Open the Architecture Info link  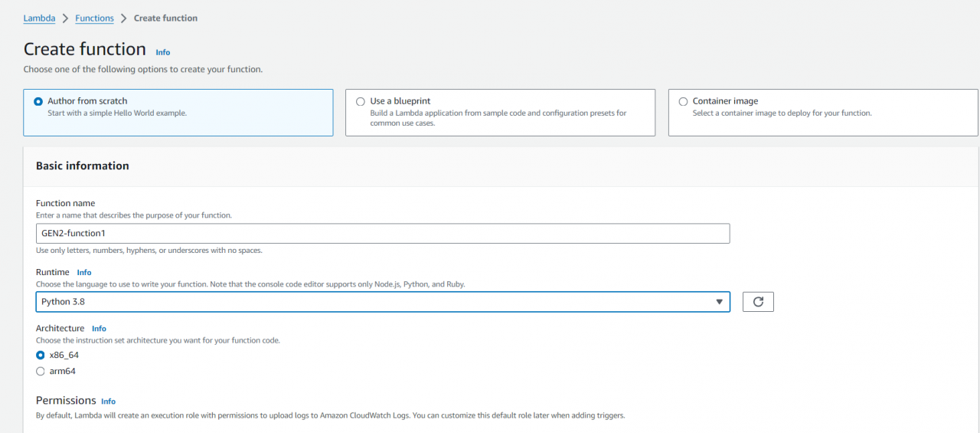[99, 329]
